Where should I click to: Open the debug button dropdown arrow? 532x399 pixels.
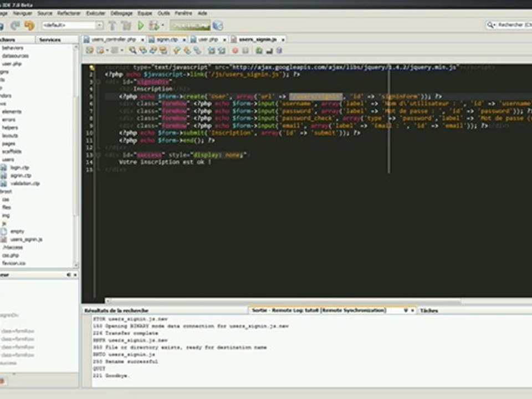(162, 25)
